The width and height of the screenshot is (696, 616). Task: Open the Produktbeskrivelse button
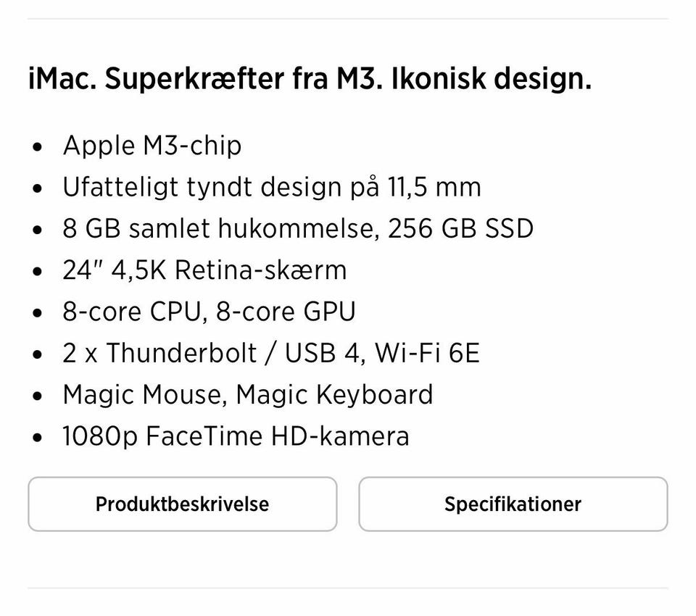click(182, 504)
